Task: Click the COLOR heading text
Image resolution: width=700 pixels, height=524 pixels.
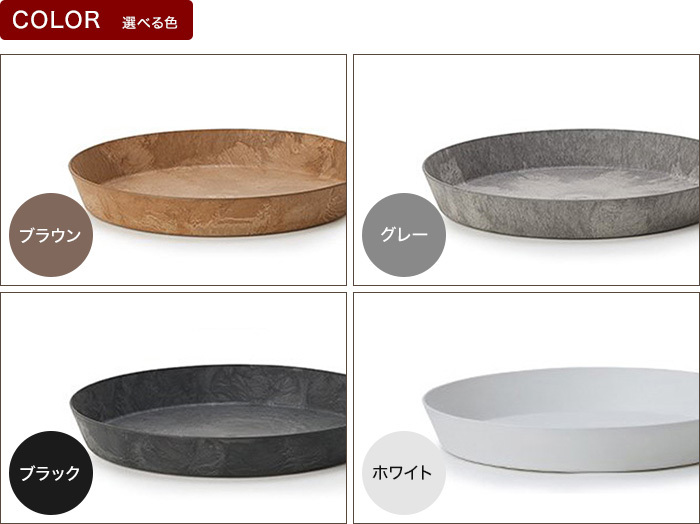Action: (56, 20)
